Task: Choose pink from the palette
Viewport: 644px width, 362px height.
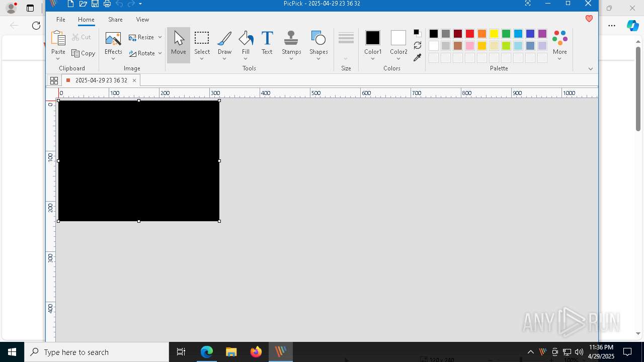Action: [470, 46]
